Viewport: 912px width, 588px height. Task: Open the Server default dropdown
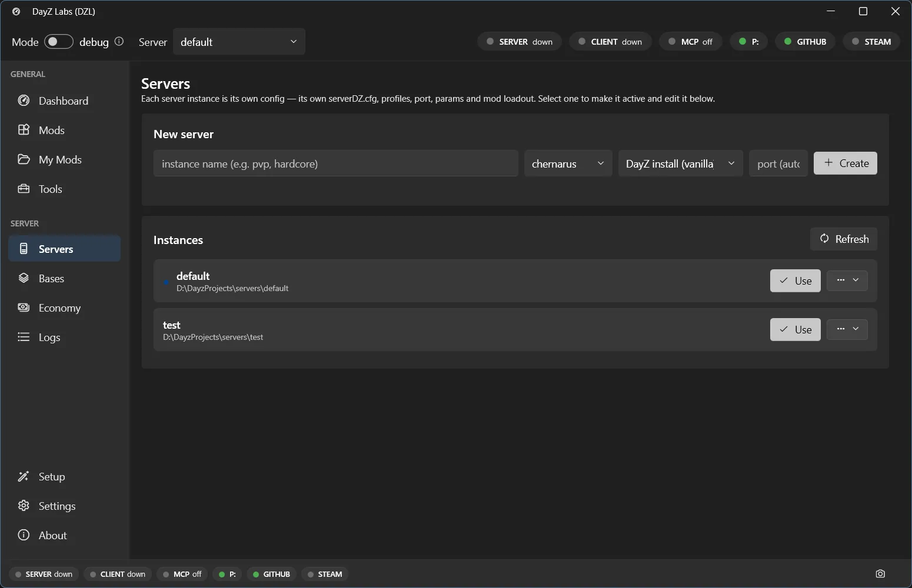[239, 42]
